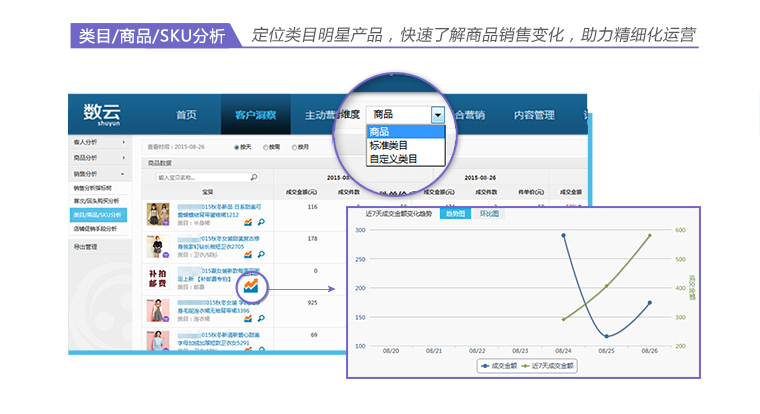Click 件单价(元) column header

pos(531,192)
